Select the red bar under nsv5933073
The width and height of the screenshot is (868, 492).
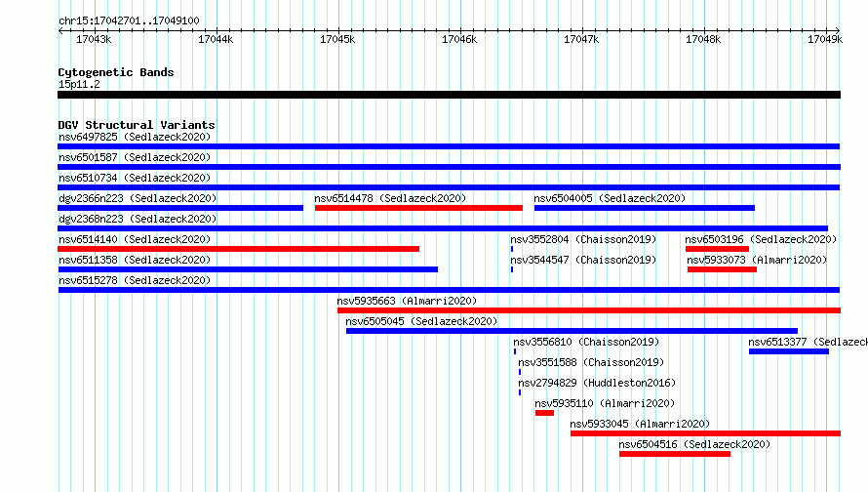722,269
